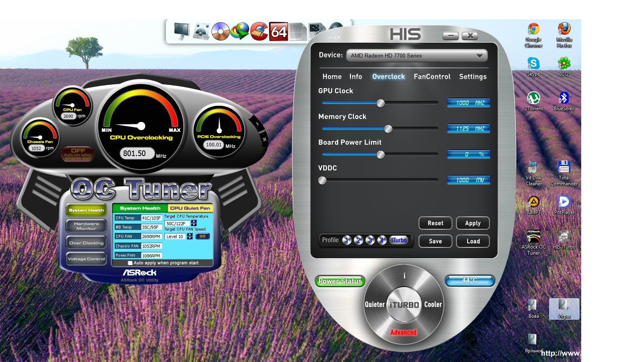Click Apply in HIS Overclock

[473, 223]
